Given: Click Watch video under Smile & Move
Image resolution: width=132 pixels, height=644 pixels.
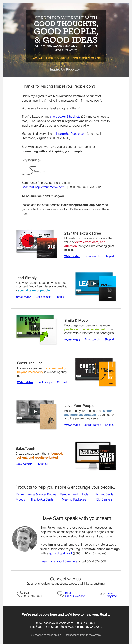Looking at the screenshot, I should click(72, 339).
